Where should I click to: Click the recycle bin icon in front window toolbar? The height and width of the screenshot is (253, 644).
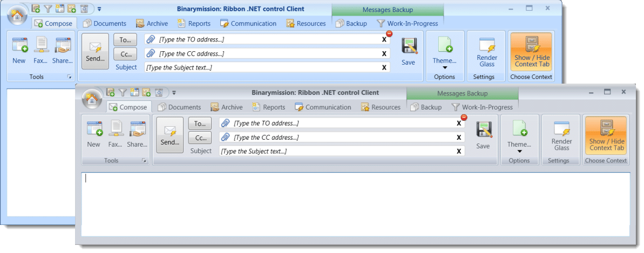159,92
